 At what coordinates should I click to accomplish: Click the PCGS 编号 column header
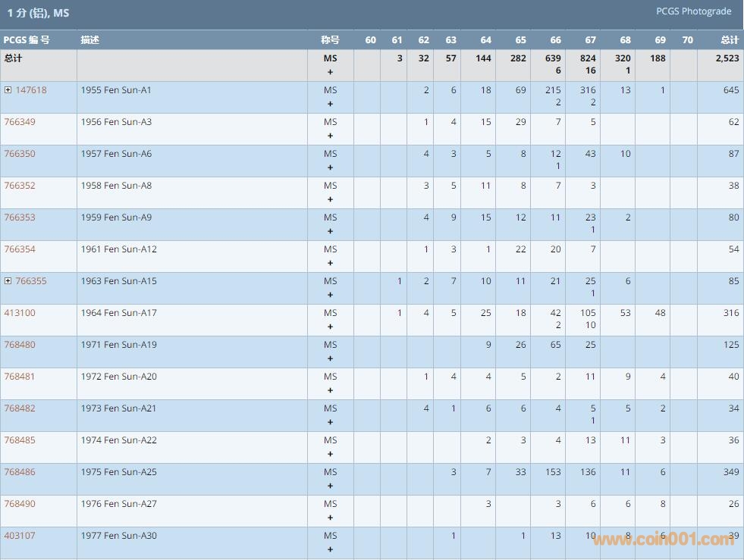[27, 40]
